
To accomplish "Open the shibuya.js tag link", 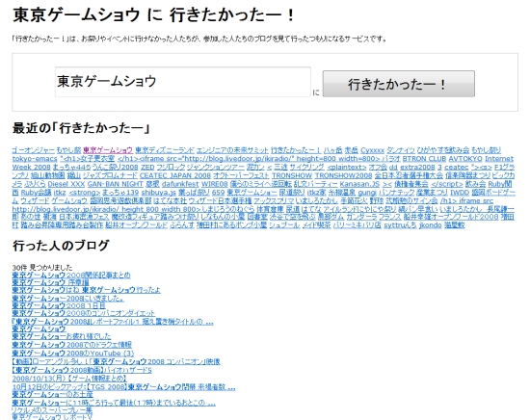I will coord(159,193).
